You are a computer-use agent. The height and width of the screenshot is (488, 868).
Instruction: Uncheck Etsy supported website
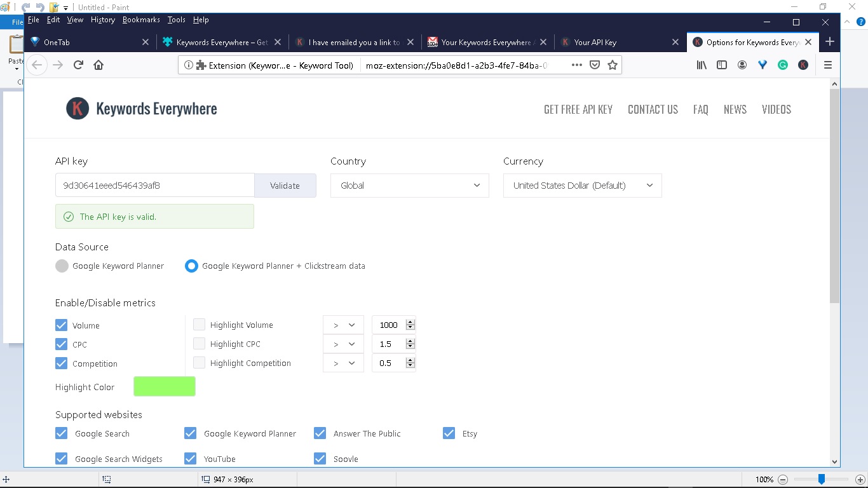[x=449, y=433]
